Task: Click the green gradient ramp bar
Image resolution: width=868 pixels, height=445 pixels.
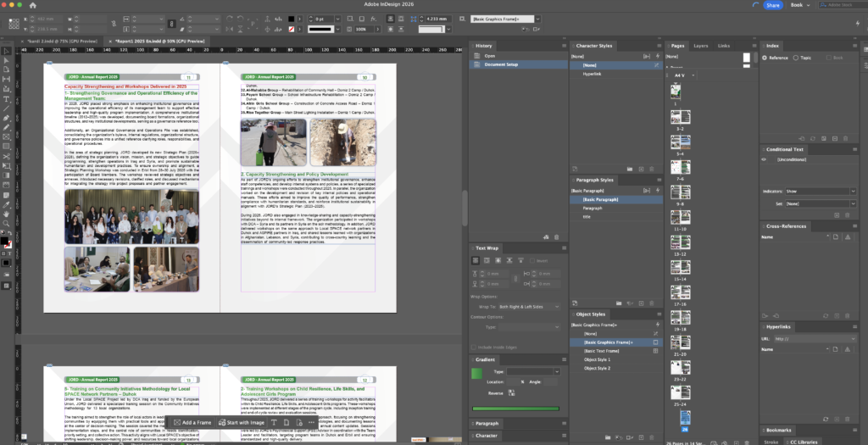Action: [x=515, y=409]
